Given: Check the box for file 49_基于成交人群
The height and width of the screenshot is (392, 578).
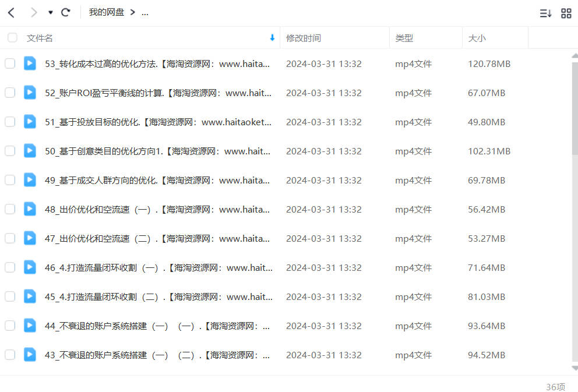Looking at the screenshot, I should coord(10,180).
